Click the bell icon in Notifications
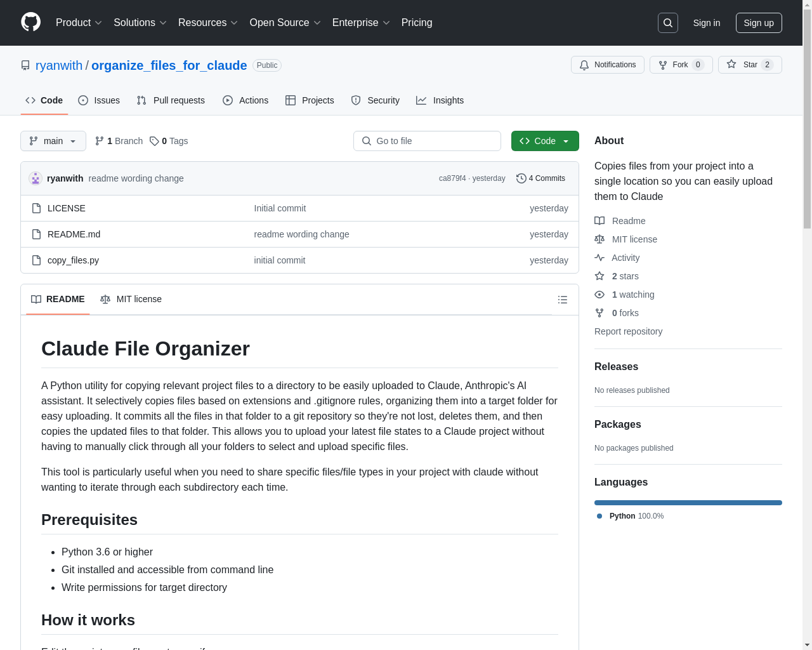 584,65
